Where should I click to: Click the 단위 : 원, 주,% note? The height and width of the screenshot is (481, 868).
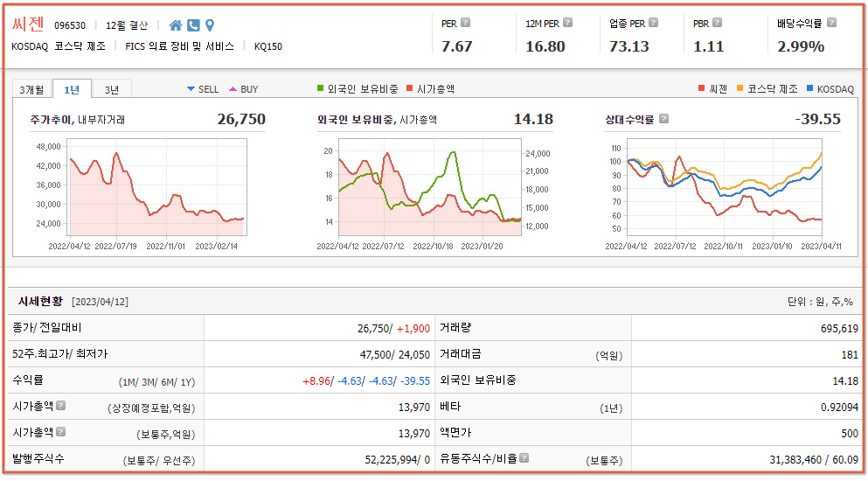pos(820,302)
